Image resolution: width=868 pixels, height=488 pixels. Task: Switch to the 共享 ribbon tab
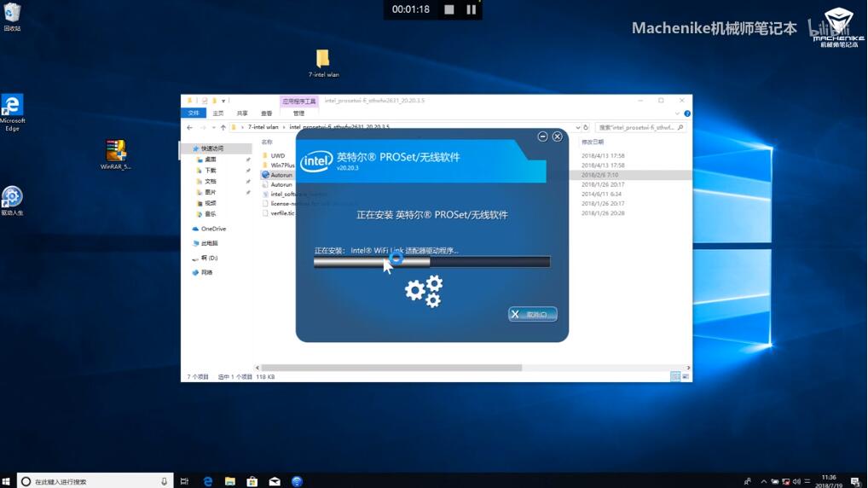pos(242,113)
